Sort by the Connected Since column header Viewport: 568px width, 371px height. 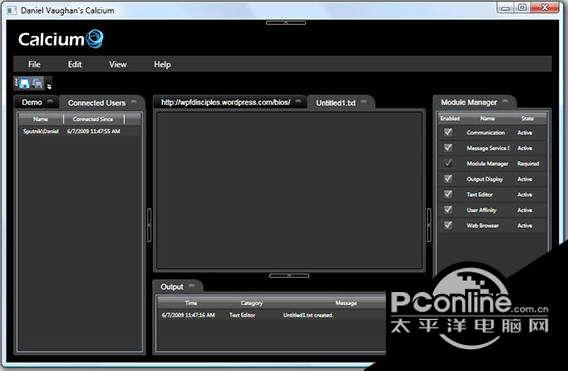point(93,119)
